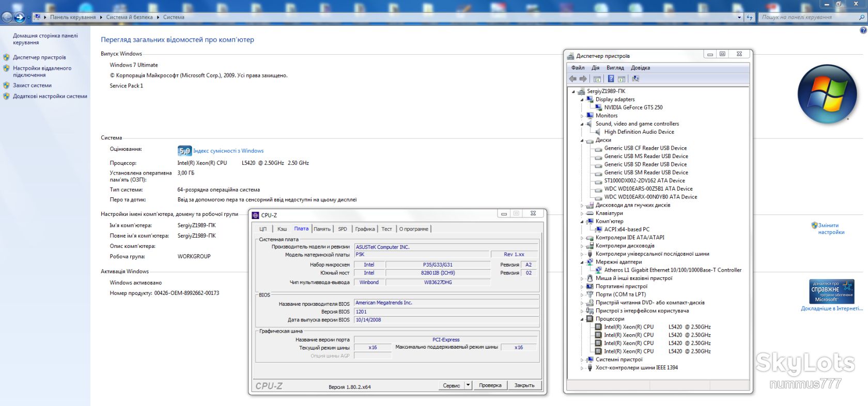868x406 pixels.
Task: Collapse the Процесори tree node
Action: point(582,319)
